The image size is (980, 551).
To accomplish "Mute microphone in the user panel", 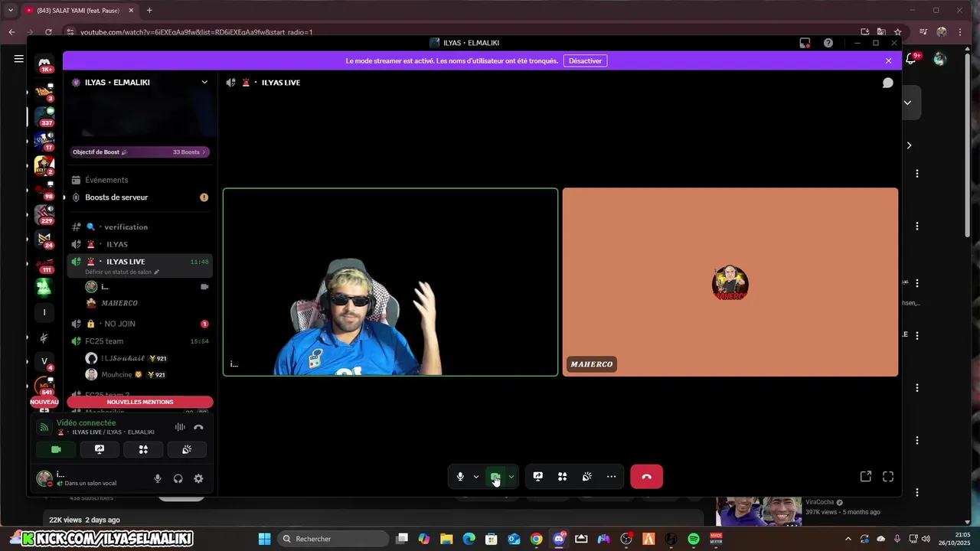I will tap(158, 479).
